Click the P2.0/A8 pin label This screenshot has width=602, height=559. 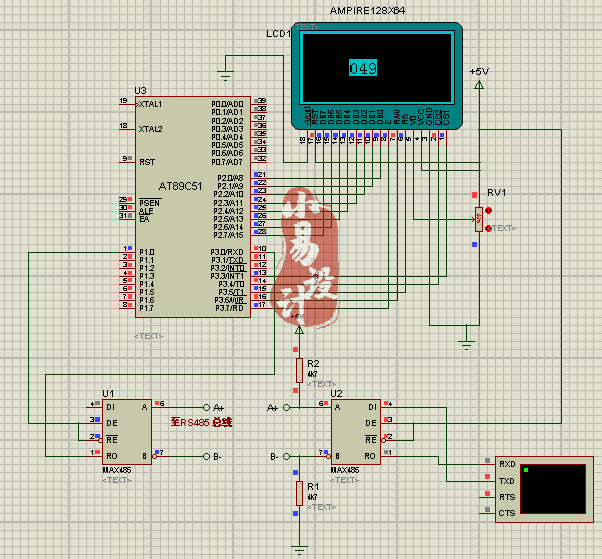(x=230, y=178)
